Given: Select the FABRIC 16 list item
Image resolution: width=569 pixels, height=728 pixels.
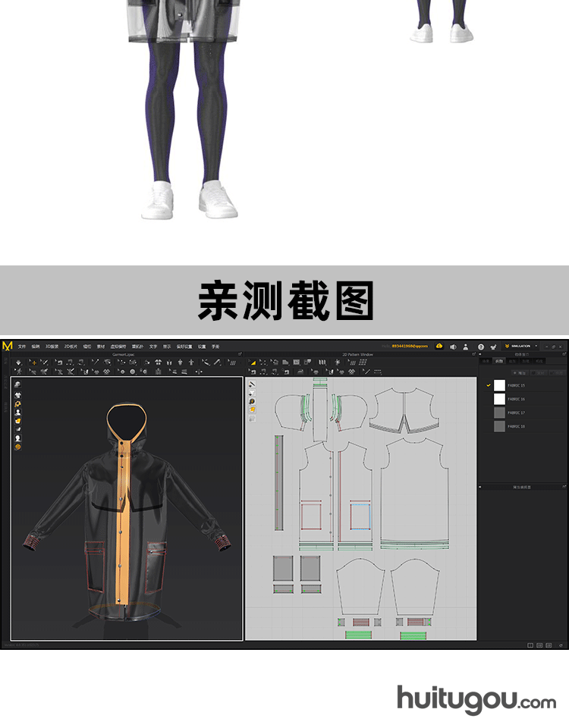Looking at the screenshot, I should (517, 399).
